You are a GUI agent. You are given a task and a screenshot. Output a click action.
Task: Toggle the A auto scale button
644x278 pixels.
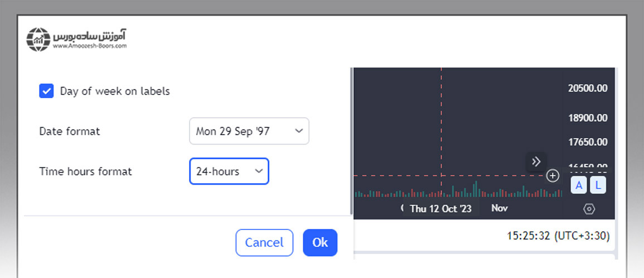point(579,185)
